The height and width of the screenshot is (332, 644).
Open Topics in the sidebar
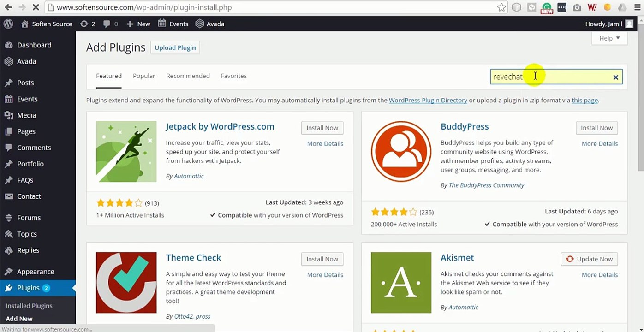[x=27, y=234]
